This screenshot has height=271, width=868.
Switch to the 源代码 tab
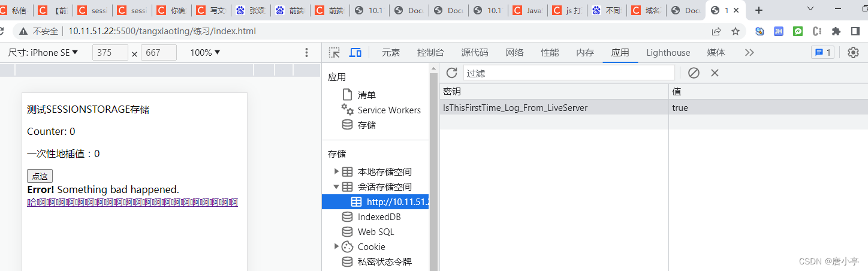[474, 53]
